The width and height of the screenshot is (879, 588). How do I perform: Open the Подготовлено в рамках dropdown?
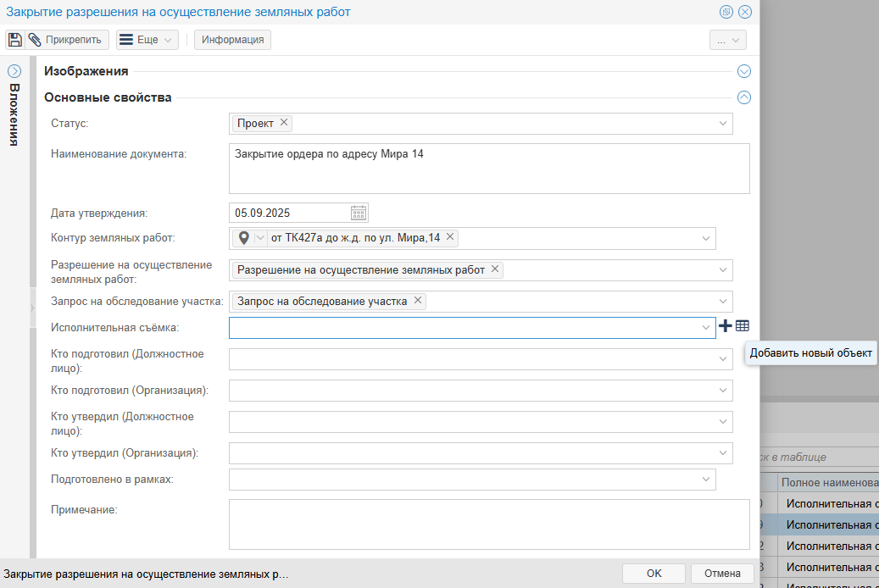(706, 480)
